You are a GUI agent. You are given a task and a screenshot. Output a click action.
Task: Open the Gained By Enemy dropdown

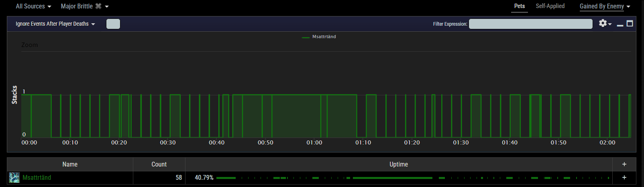[605, 6]
